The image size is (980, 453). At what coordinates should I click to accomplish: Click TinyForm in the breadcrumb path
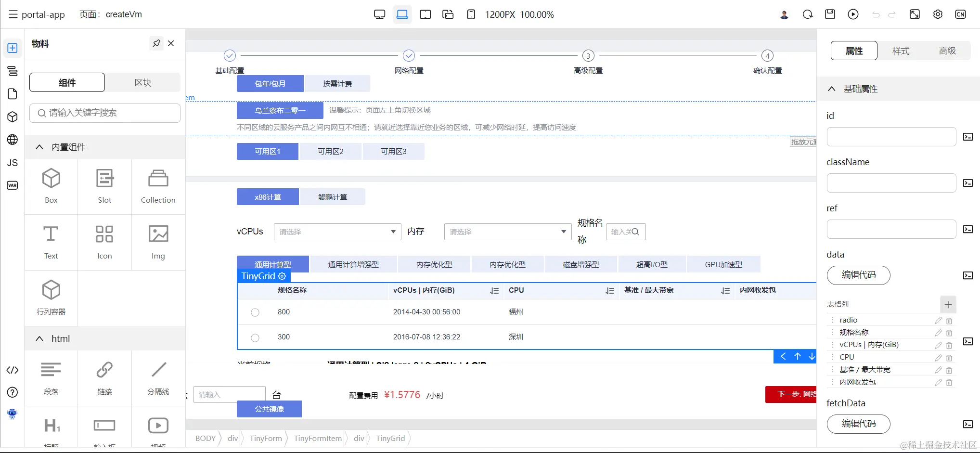tap(266, 438)
